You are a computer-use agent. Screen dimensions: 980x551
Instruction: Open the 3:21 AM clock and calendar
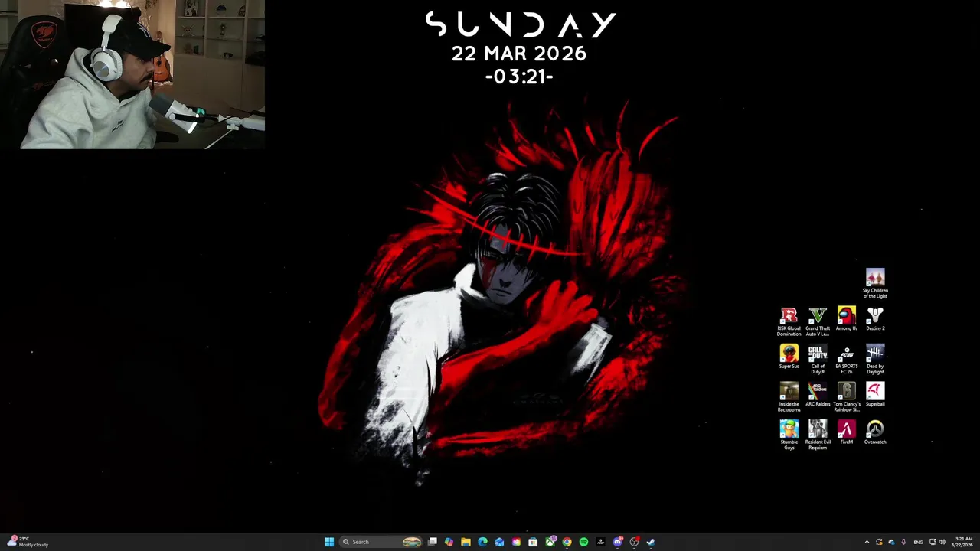(962, 542)
